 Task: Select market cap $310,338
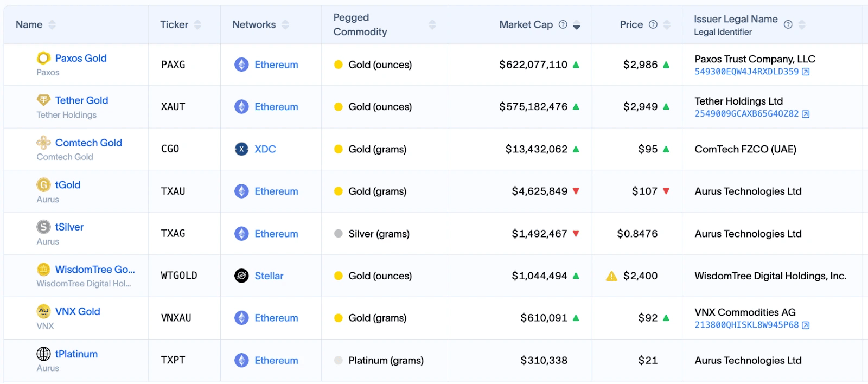(544, 360)
